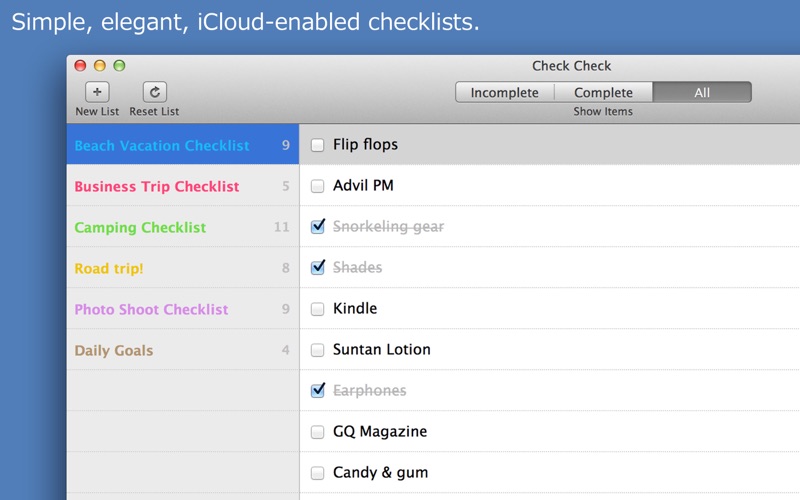Open the Daily Goals list

pos(183,350)
